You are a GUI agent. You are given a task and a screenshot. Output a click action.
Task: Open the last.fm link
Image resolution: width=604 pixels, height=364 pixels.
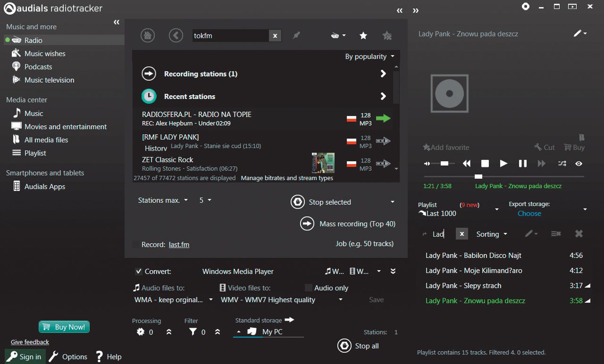(179, 245)
